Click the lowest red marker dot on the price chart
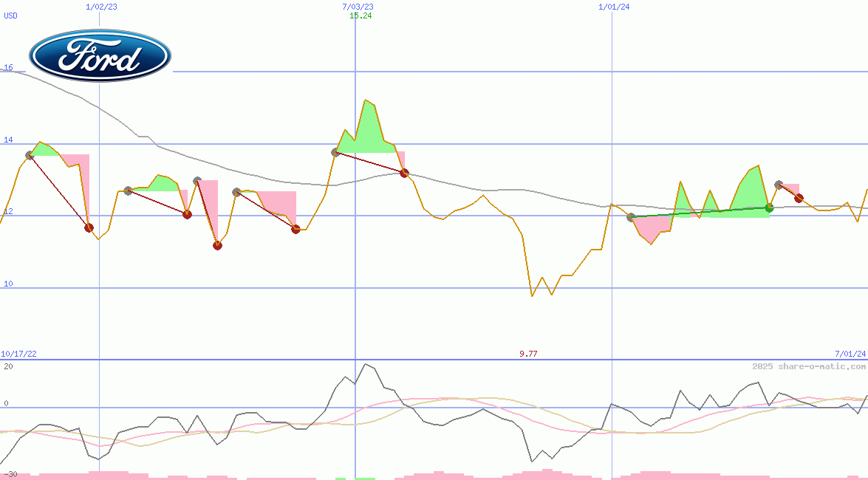868x480 pixels. coord(217,245)
